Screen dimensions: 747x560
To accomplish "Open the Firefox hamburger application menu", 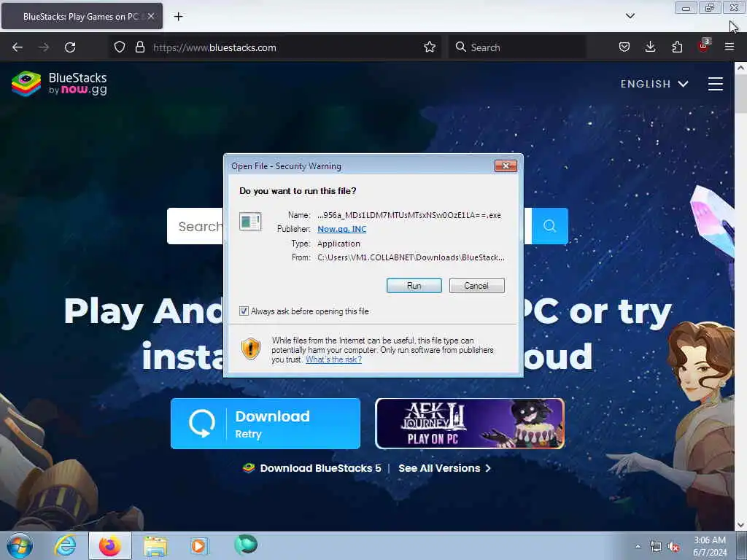I will (729, 47).
